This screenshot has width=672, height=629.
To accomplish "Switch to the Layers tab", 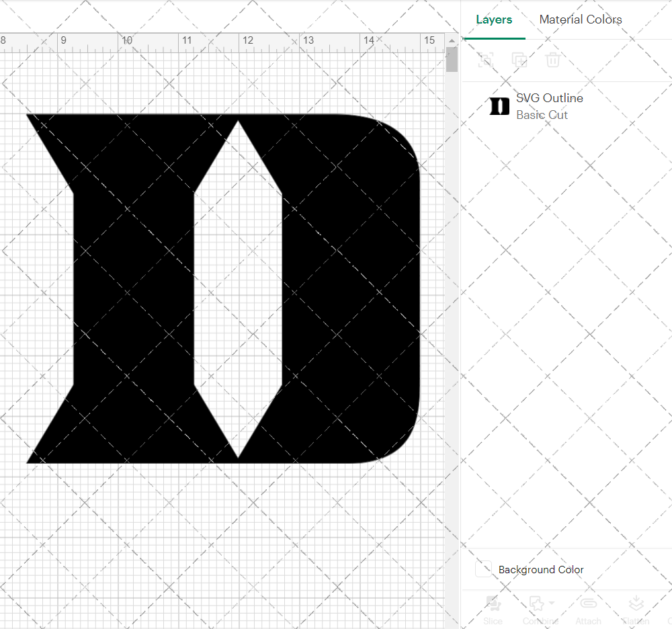I will [x=494, y=19].
